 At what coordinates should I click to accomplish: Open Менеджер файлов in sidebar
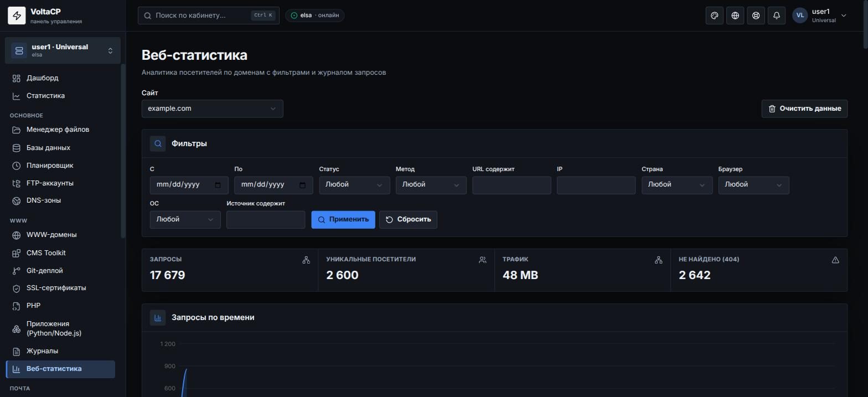pos(61,130)
